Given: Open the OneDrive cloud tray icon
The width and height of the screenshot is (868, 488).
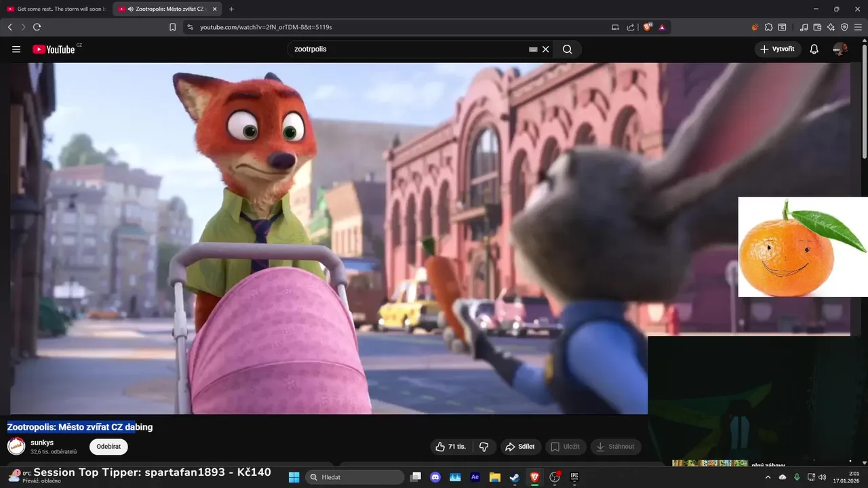Looking at the screenshot, I should pyautogui.click(x=783, y=477).
